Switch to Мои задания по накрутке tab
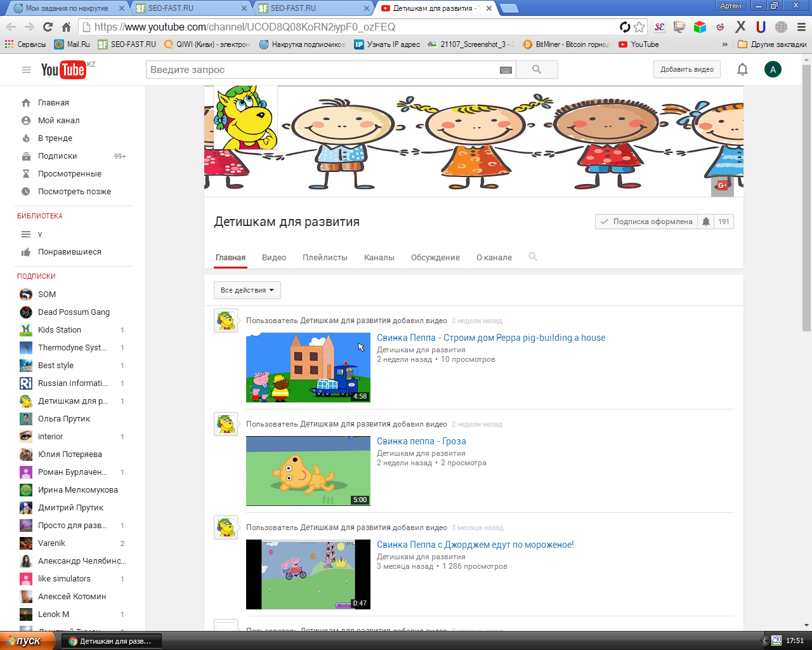Viewport: 812px width, 650px height. click(66, 8)
